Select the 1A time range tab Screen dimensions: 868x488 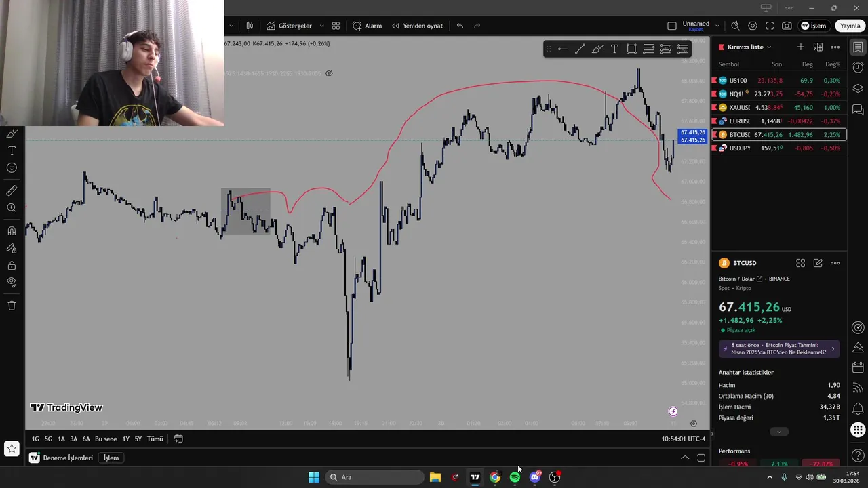(61, 439)
